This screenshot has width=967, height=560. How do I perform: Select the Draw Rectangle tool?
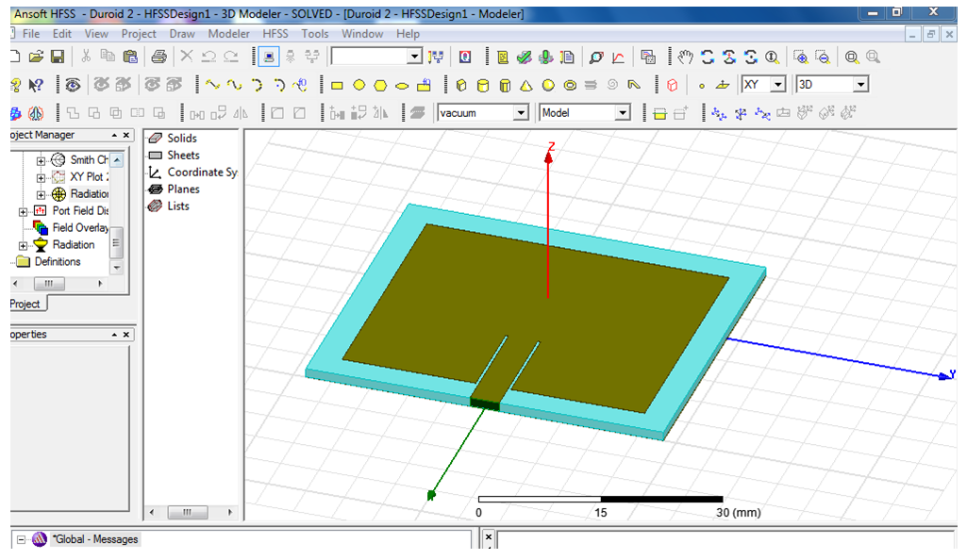click(337, 85)
